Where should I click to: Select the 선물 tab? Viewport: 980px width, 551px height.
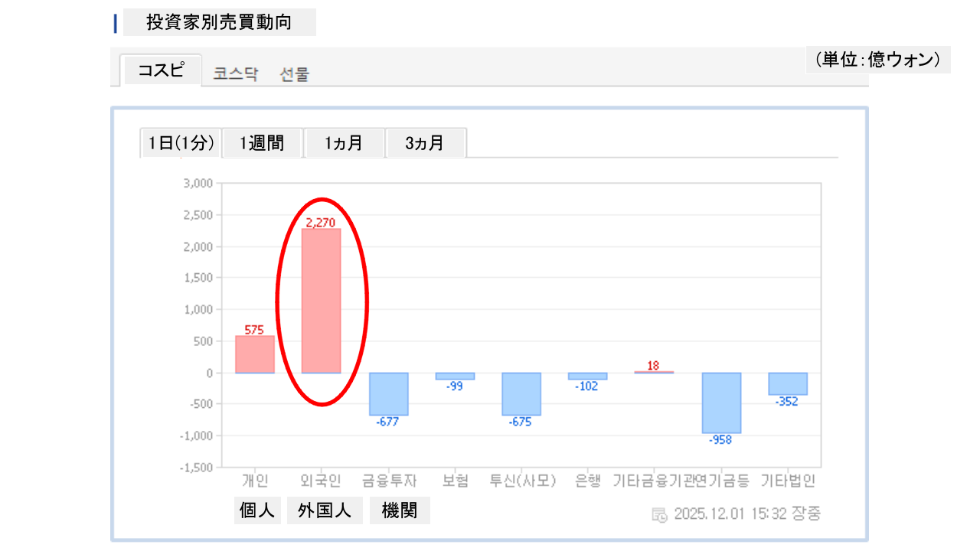tap(295, 74)
